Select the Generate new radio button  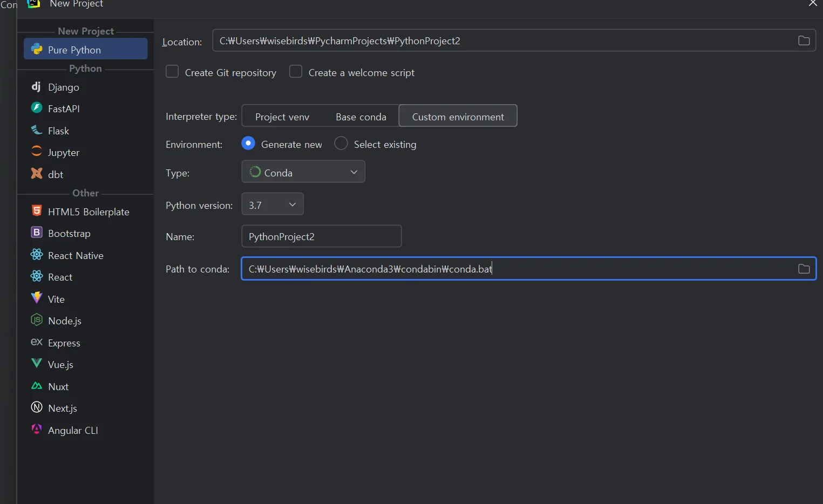click(x=248, y=144)
